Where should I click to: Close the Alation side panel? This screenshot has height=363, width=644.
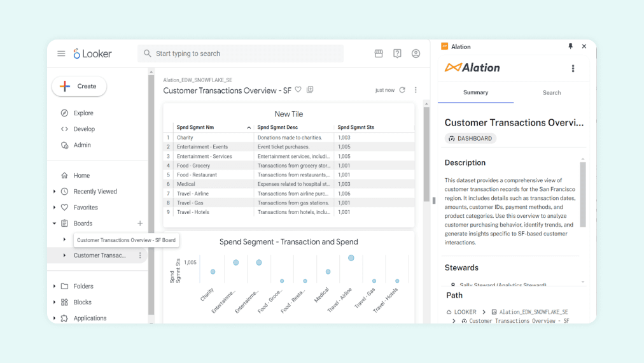click(x=584, y=46)
